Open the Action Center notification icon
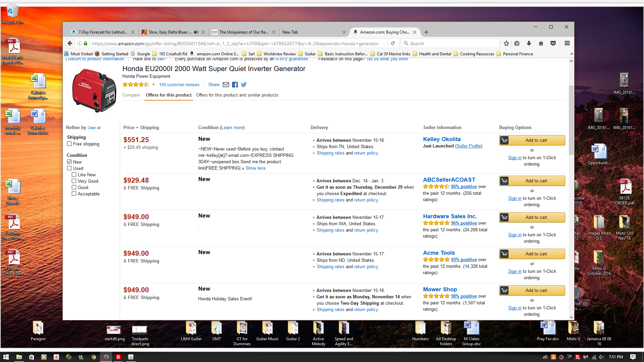Viewport: 644px width, 362px height. 633,357
